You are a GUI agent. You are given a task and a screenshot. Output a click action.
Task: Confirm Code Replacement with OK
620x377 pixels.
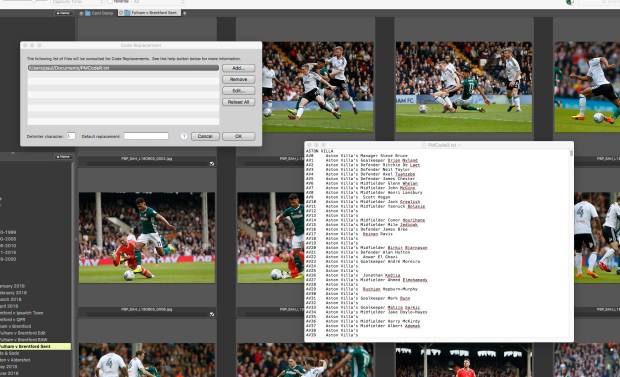pos(238,136)
